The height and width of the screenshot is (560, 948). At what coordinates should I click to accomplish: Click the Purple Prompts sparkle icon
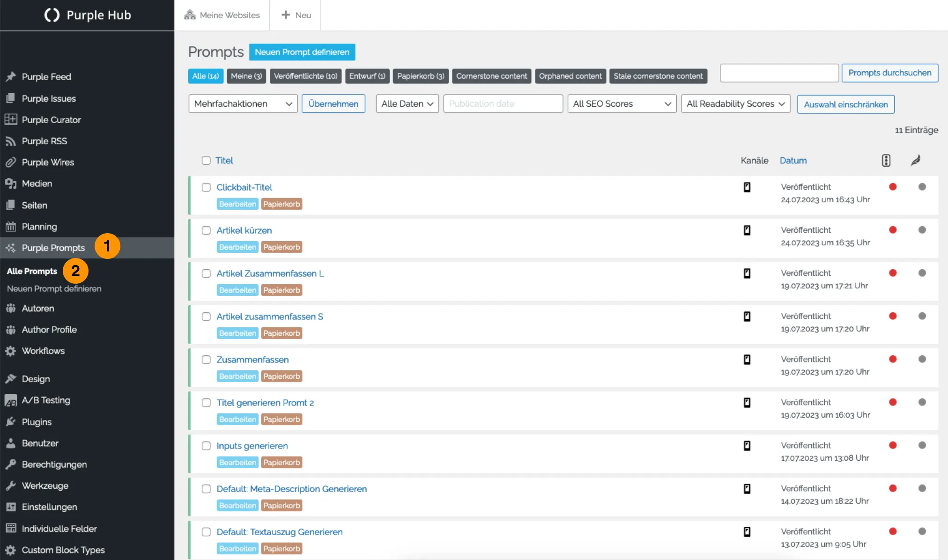click(x=11, y=248)
